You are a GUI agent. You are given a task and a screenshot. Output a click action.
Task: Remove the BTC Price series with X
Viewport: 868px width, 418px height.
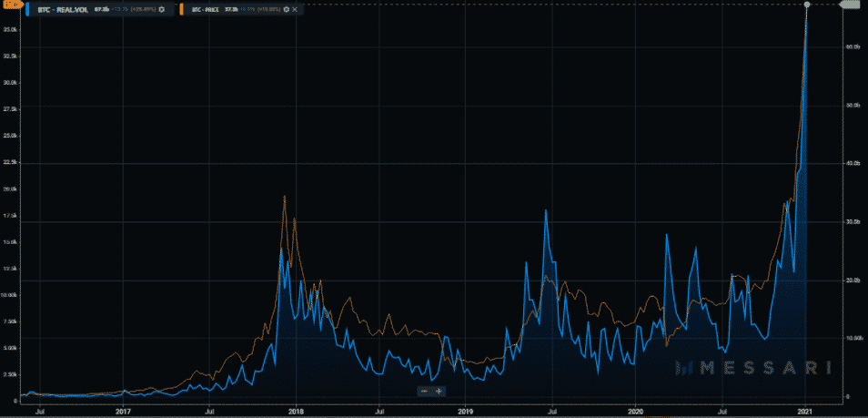point(294,9)
